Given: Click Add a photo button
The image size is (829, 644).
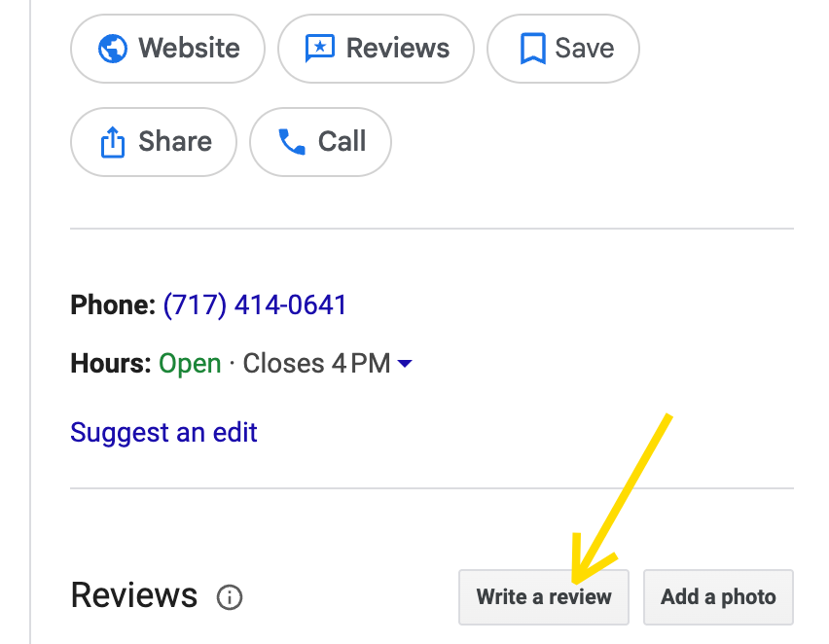Looking at the screenshot, I should 718,597.
